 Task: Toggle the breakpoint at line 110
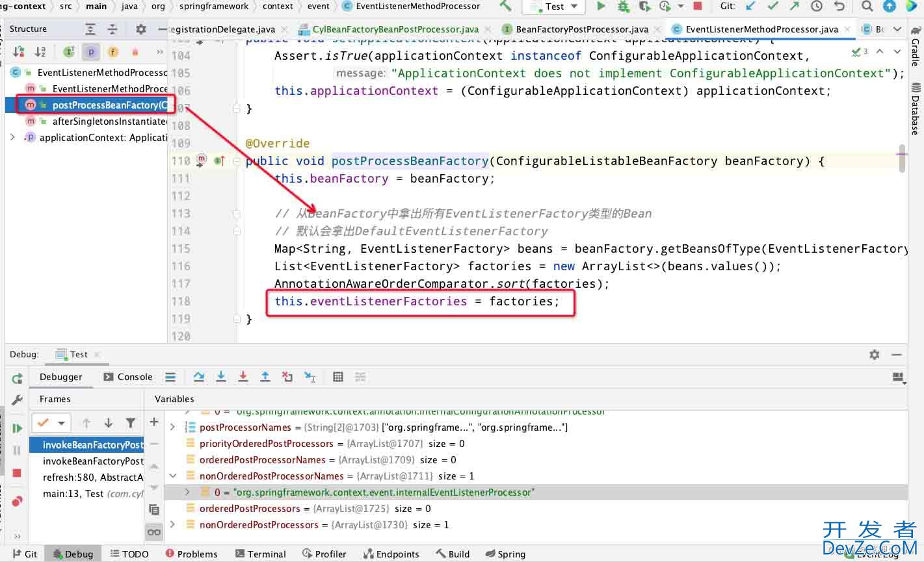pos(202,160)
